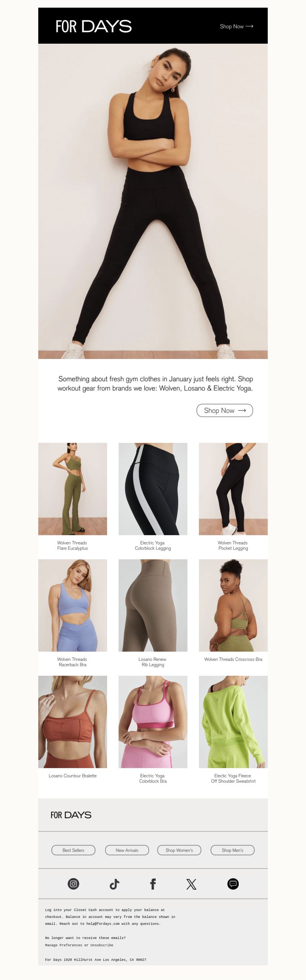View the lime Off Shoulder Sweatshirt photo
Viewport: 306px width, 980px height.
click(x=233, y=722)
